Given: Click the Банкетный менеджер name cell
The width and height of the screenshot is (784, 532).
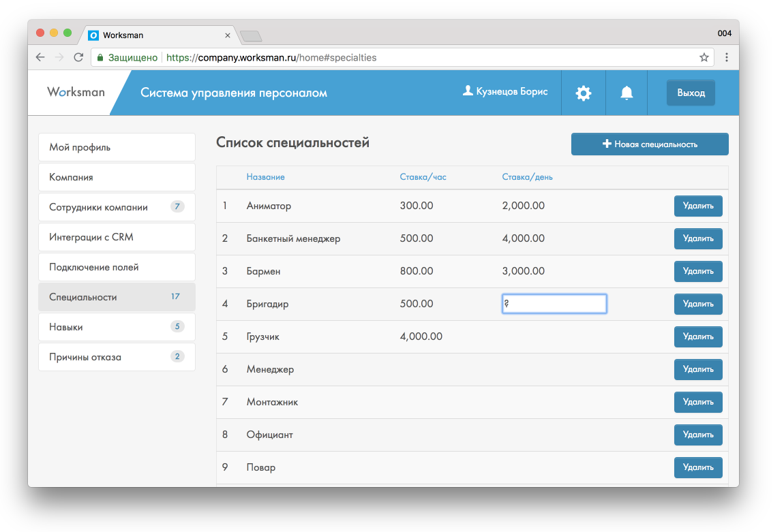Looking at the screenshot, I should tap(293, 239).
